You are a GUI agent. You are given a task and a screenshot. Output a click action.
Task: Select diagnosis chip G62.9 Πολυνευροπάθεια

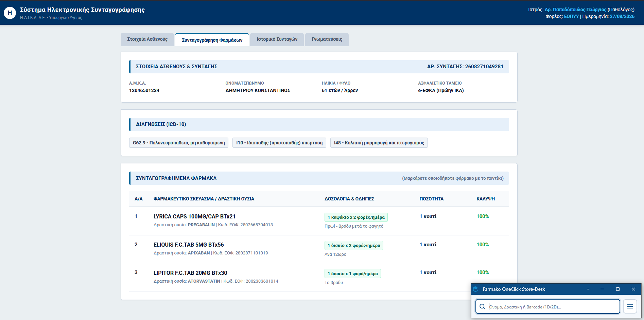click(179, 143)
